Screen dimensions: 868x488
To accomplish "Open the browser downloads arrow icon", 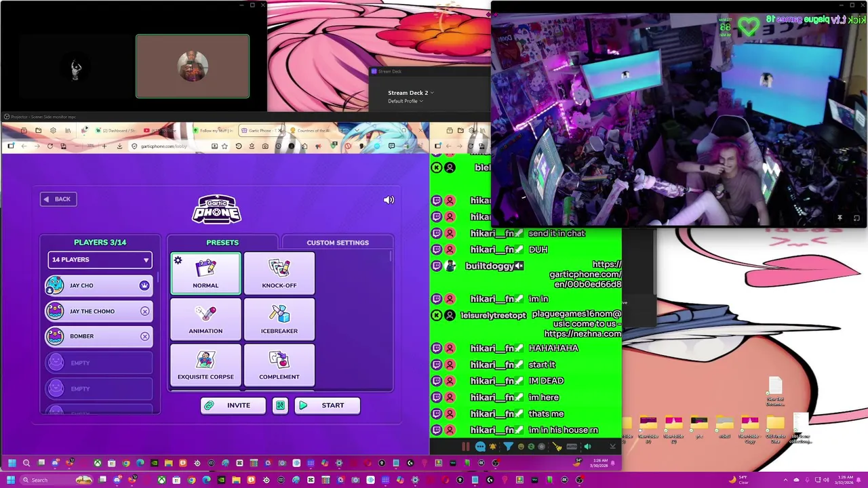I will coord(119,146).
